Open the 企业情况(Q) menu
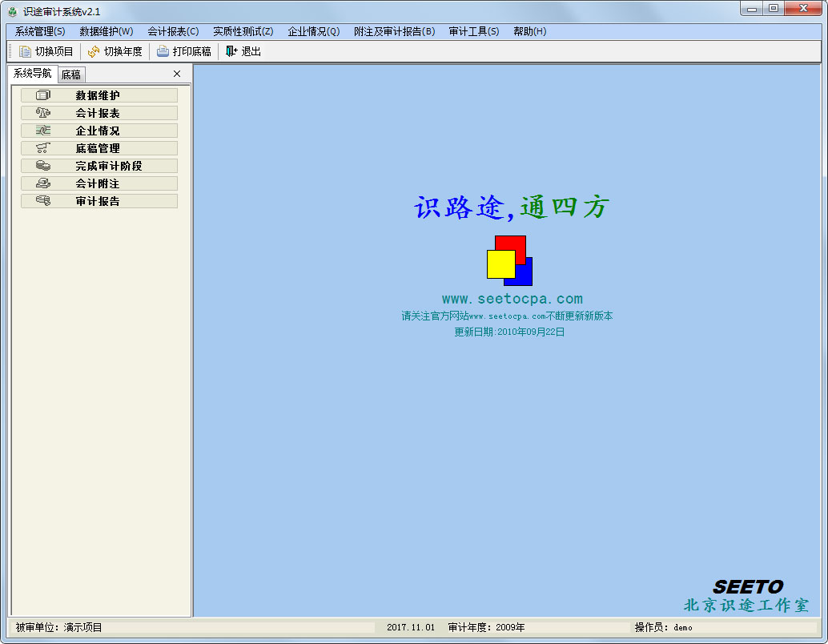 (314, 31)
